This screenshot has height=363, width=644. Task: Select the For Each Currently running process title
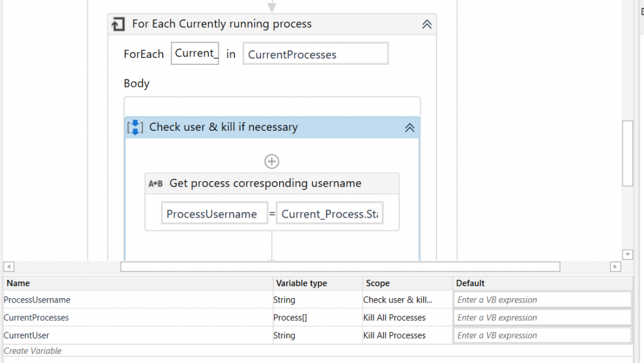222,24
